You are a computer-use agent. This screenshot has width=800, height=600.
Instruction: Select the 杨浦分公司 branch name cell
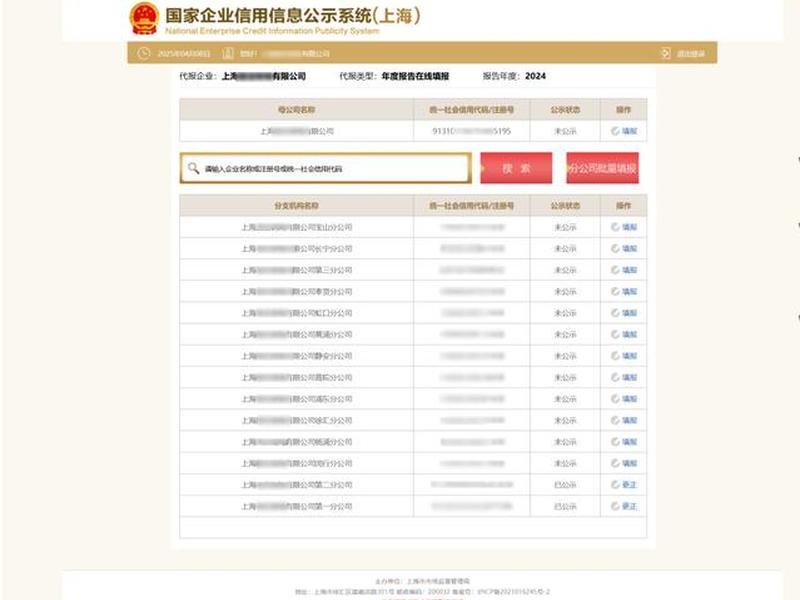[296, 442]
